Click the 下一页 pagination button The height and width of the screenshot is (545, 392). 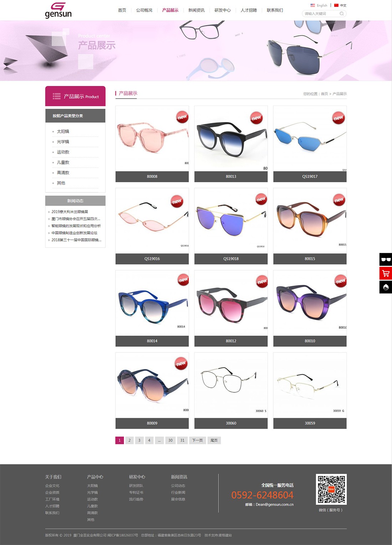tap(197, 440)
